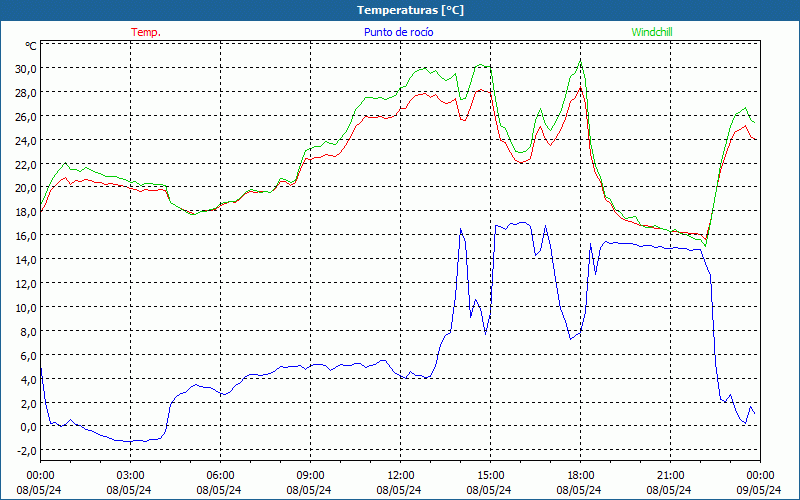The width and height of the screenshot is (800, 500).
Task: Click the '09/05/24' date label
Action: coord(759,490)
